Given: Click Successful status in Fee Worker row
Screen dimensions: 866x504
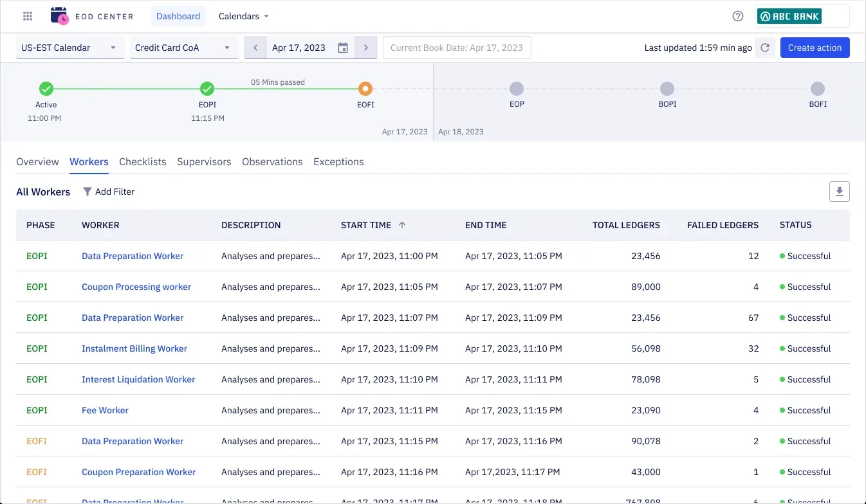Looking at the screenshot, I should coord(805,410).
